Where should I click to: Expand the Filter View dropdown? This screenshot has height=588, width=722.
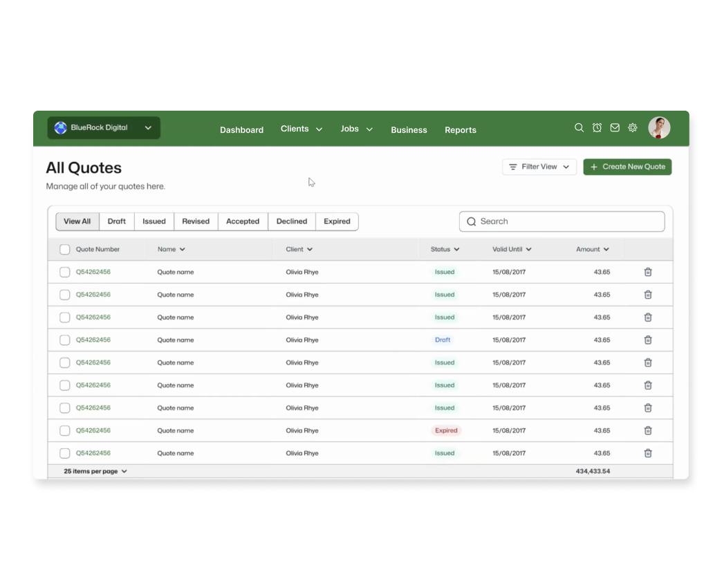pyautogui.click(x=539, y=167)
